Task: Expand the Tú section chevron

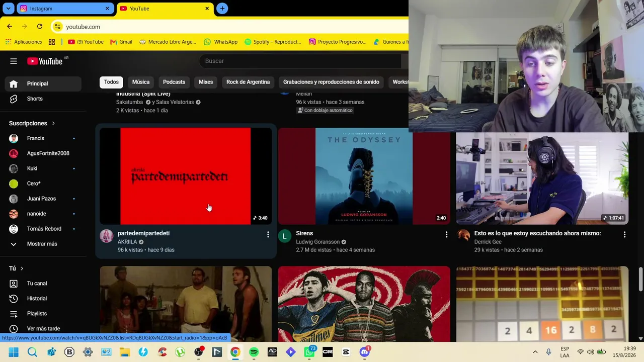Action: pyautogui.click(x=22, y=268)
